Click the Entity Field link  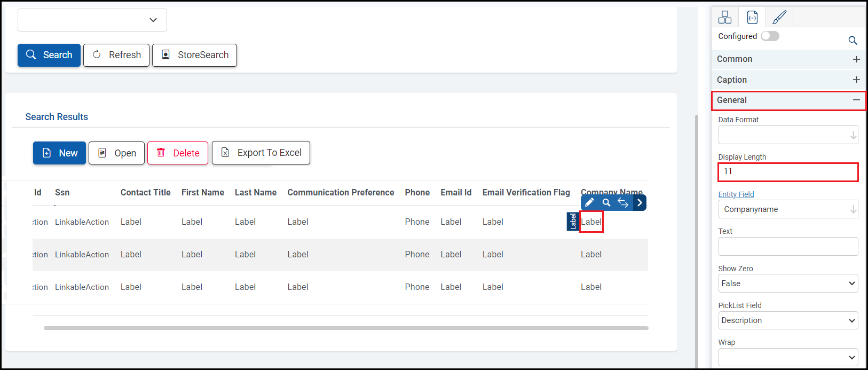click(736, 194)
